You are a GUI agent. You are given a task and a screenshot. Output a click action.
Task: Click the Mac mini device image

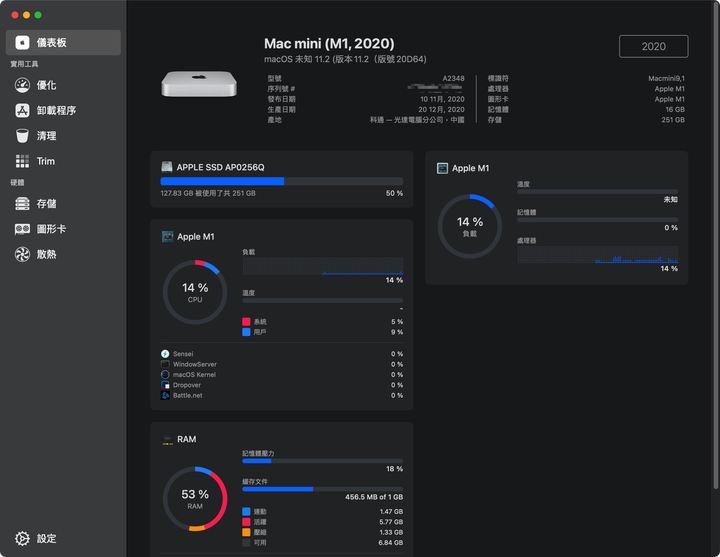(x=199, y=84)
